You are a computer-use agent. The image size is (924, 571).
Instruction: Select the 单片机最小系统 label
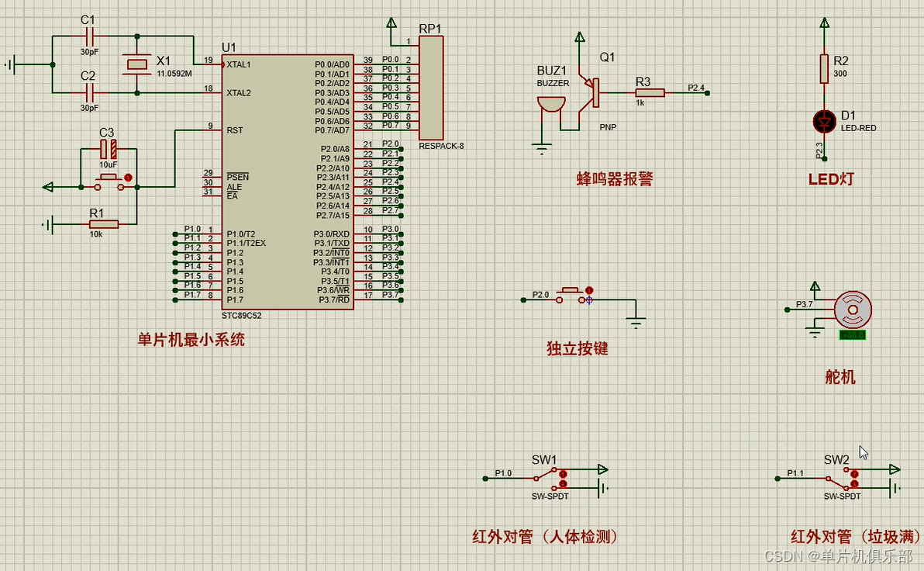click(x=191, y=340)
